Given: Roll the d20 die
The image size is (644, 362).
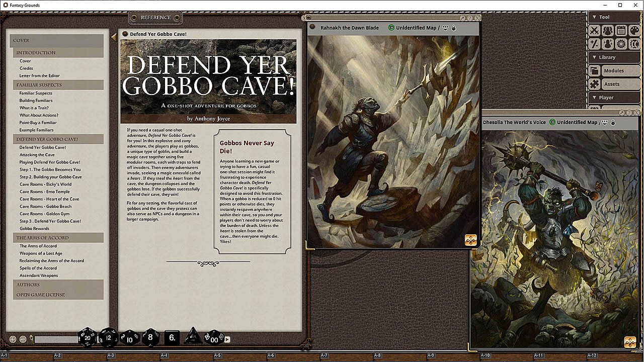Looking at the screenshot, I should (x=87, y=337).
